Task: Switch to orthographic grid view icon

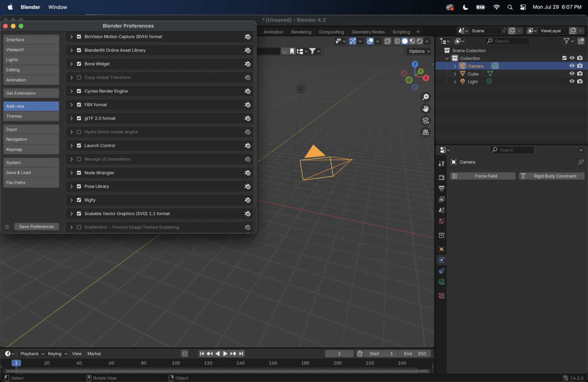Action: tap(425, 132)
